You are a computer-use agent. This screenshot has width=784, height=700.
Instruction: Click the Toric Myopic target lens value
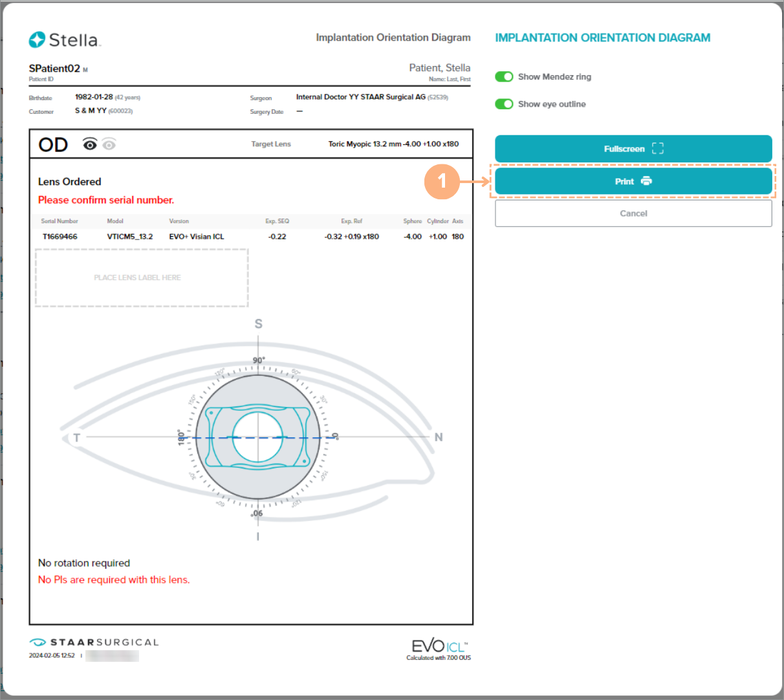coord(393,144)
